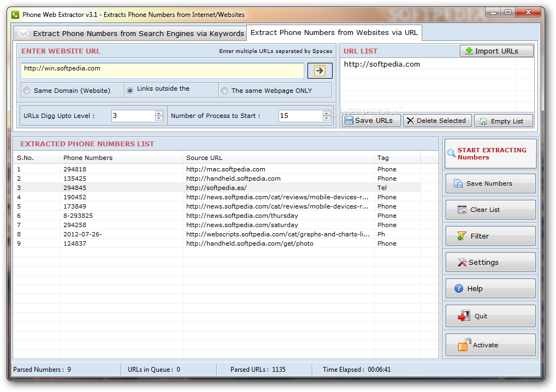This screenshot has height=392, width=556.
Task: Open Settings button
Action: [490, 262]
